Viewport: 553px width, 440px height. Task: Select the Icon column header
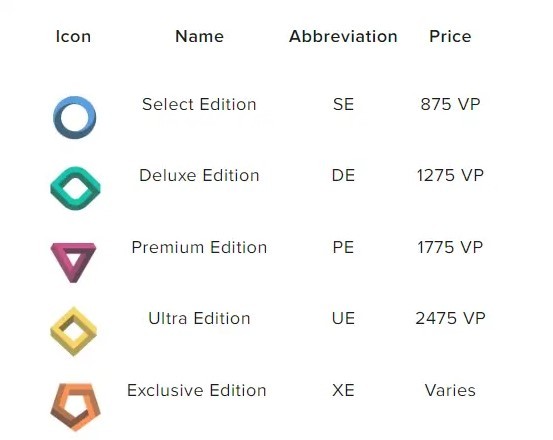click(73, 36)
